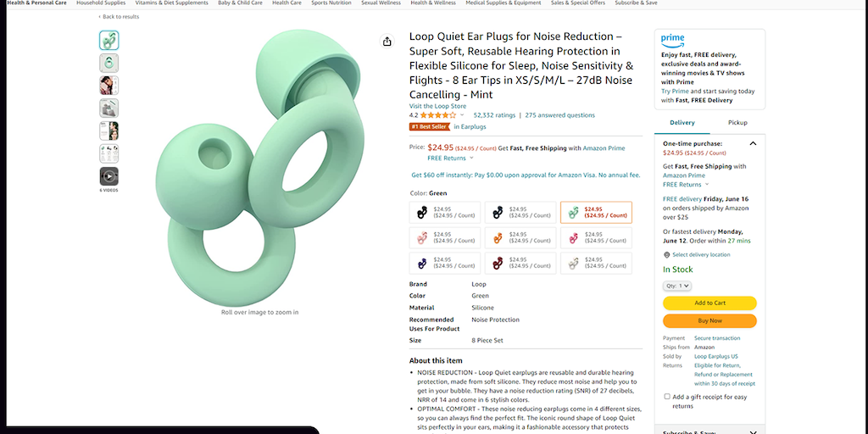Open the videos thumbnail with play icon
This screenshot has height=434, width=868.
109,176
